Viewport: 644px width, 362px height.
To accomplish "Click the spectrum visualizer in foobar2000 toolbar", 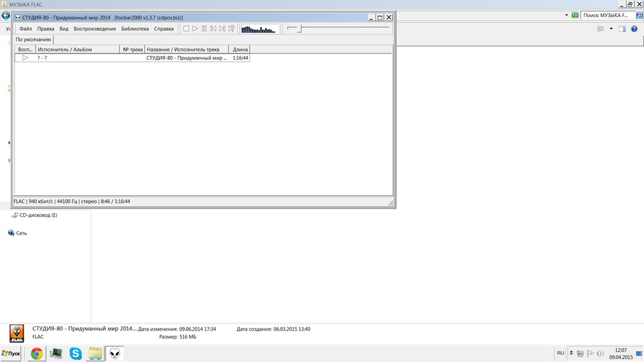I will tap(258, 29).
